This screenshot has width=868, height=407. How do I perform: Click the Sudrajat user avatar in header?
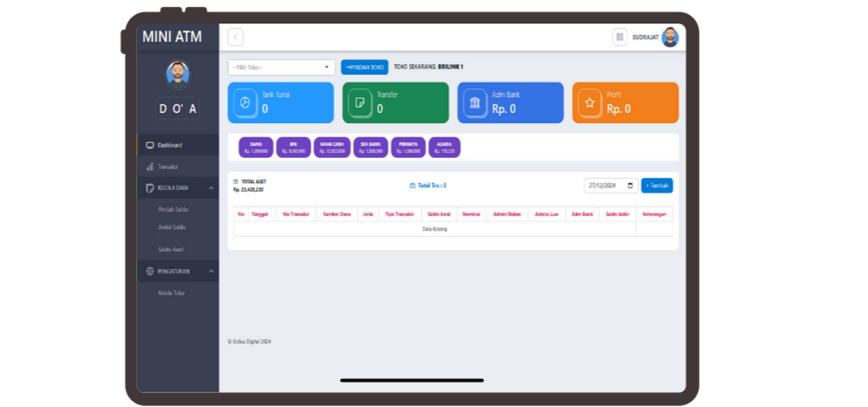670,37
